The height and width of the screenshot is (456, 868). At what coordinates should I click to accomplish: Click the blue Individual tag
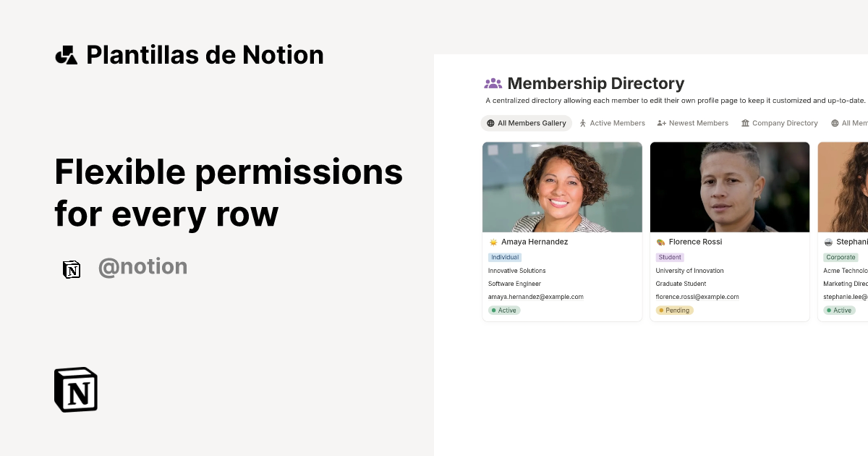click(x=505, y=257)
